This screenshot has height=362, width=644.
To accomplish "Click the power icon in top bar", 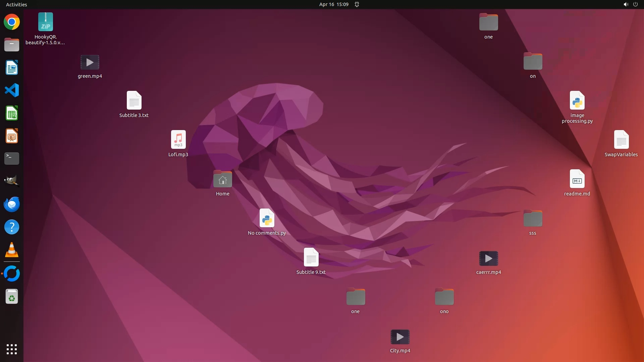I will coord(635,4).
